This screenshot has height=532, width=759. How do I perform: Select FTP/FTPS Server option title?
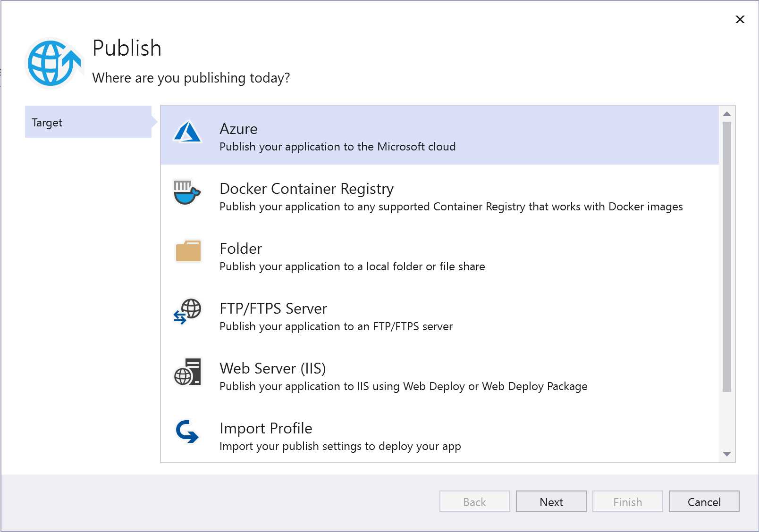pyautogui.click(x=273, y=308)
